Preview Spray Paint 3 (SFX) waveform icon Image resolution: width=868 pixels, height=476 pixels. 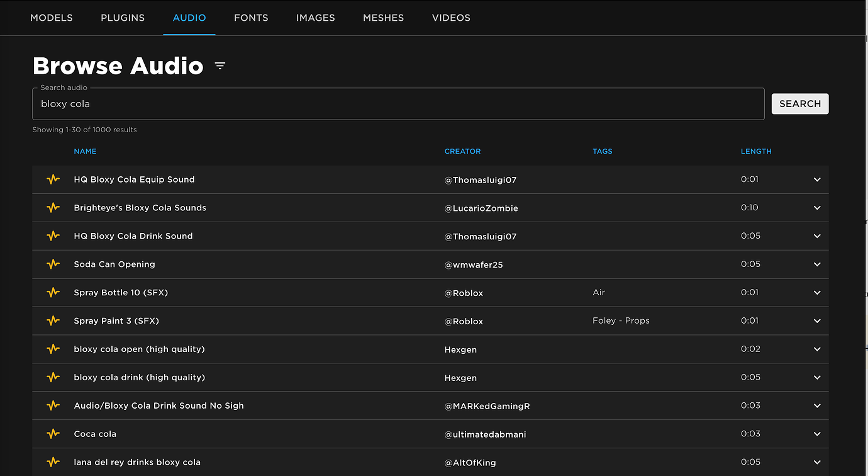coord(53,321)
